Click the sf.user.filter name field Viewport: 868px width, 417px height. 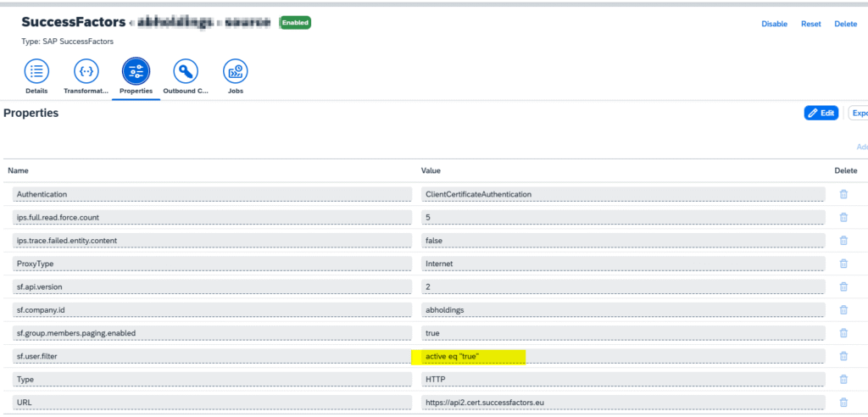pos(212,357)
